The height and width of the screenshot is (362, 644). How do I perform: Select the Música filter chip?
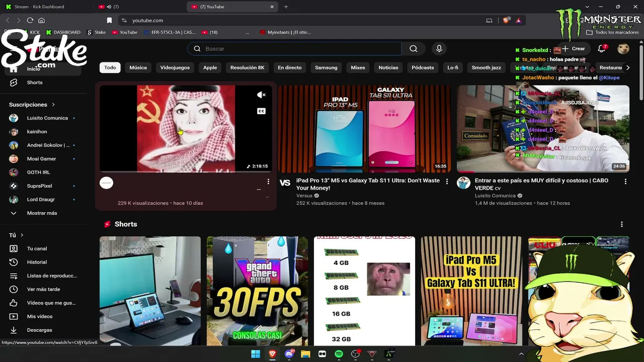138,67
